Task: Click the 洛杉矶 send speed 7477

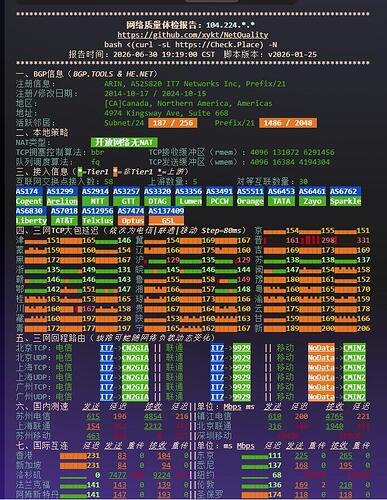Action: (118, 475)
